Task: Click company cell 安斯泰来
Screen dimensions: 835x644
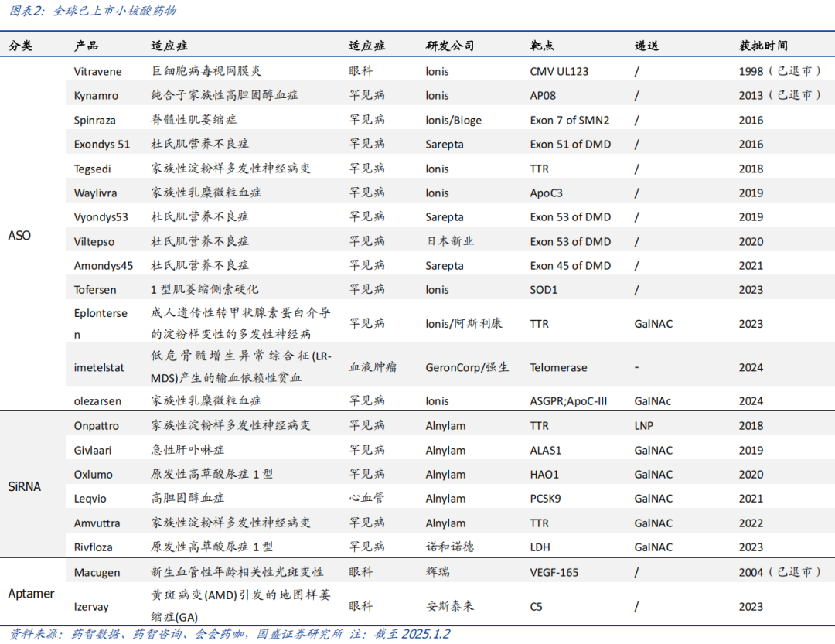Action: point(450,606)
